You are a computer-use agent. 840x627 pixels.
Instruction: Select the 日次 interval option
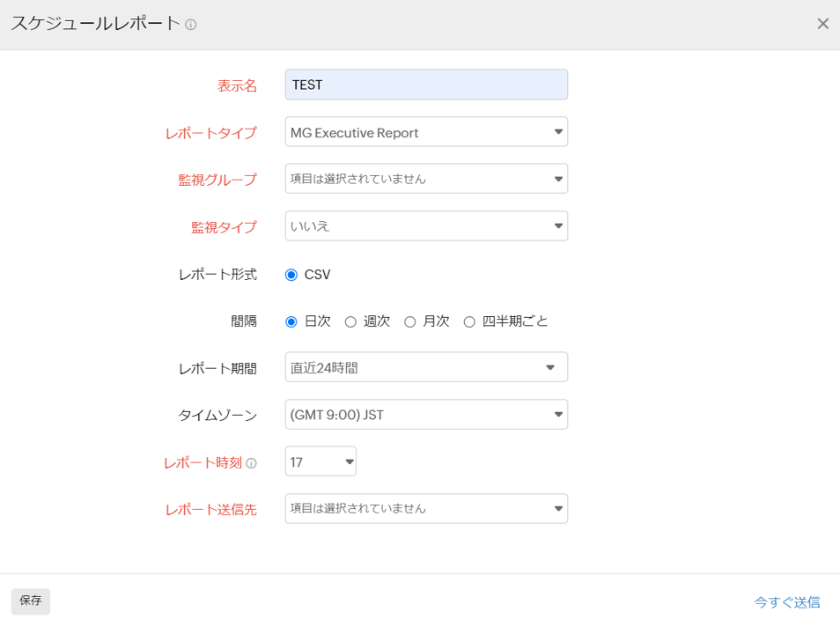click(x=291, y=322)
